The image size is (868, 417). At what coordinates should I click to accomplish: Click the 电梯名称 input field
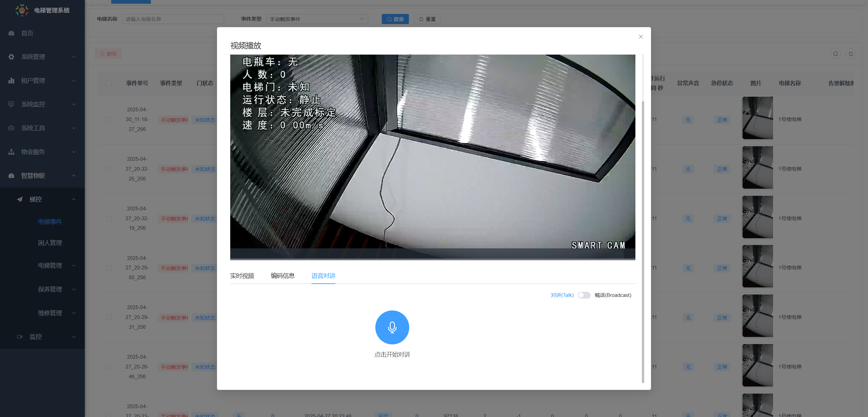click(173, 19)
